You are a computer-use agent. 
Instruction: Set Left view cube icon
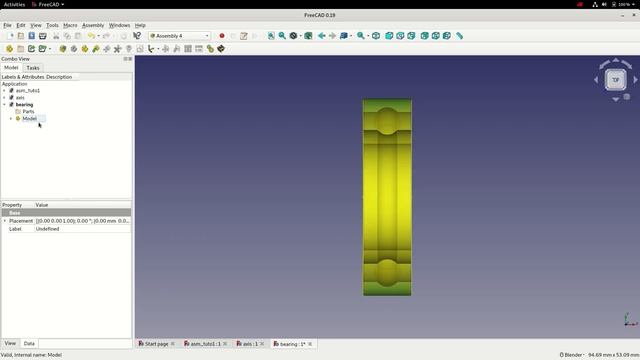pos(447,36)
